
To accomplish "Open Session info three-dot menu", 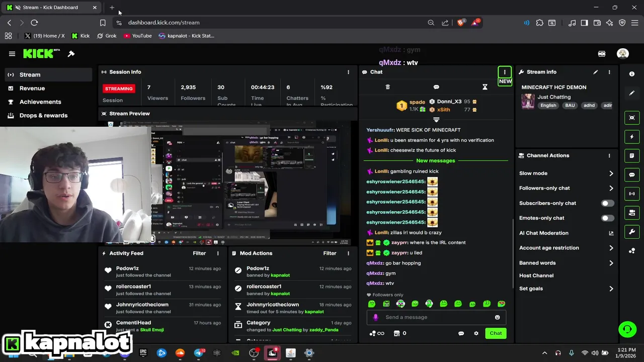I will point(348,72).
